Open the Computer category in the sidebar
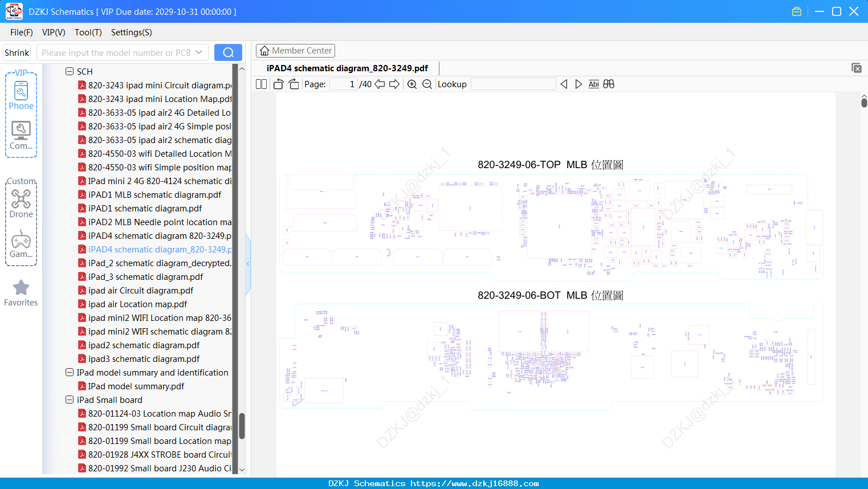Screen dimensions: 868x489 [21, 136]
